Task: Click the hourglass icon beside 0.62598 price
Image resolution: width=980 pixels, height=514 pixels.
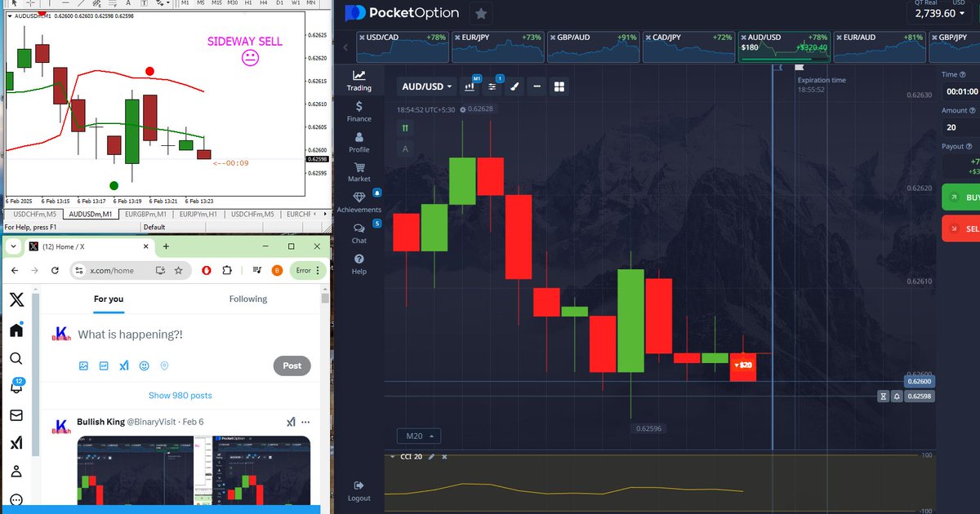Action: [884, 397]
